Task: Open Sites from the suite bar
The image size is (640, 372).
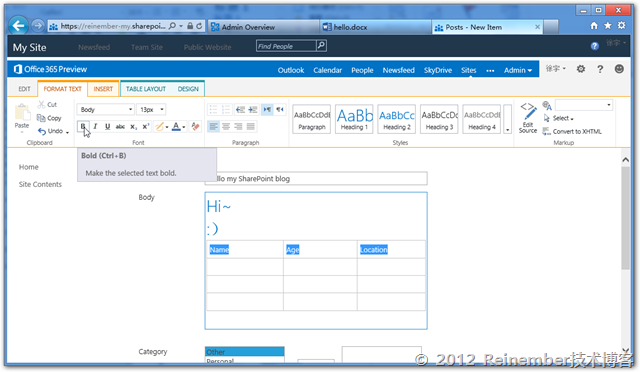Action: click(x=469, y=70)
